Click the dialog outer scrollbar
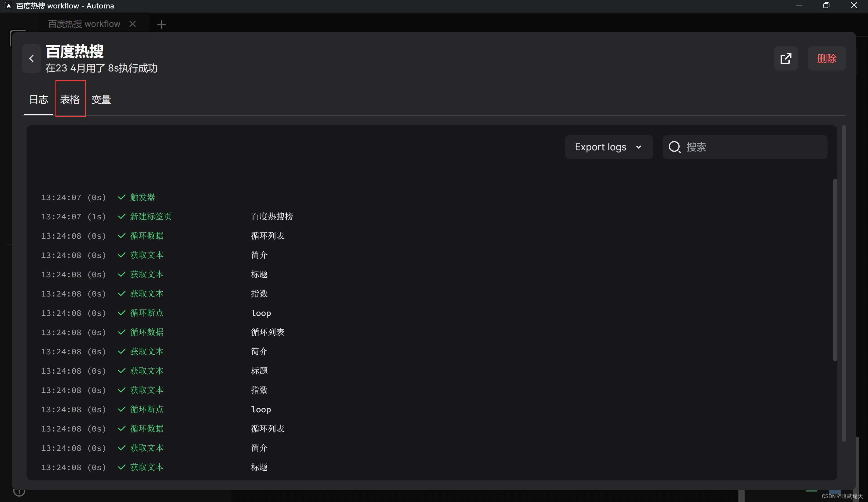 click(x=844, y=283)
